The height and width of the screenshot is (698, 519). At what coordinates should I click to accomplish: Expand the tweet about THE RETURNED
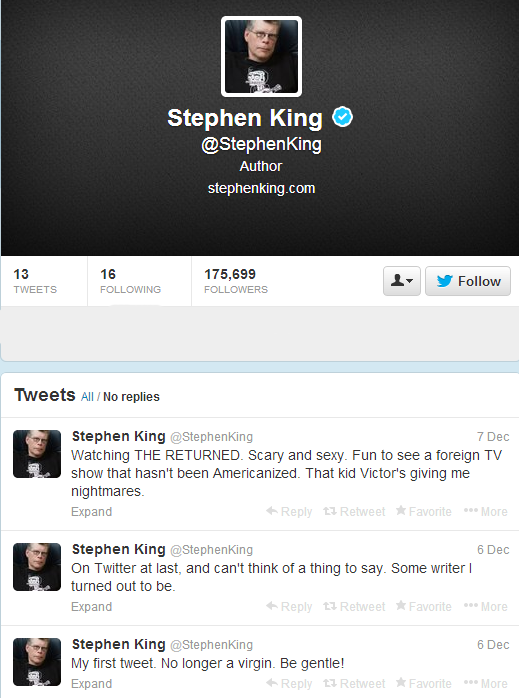coord(91,511)
